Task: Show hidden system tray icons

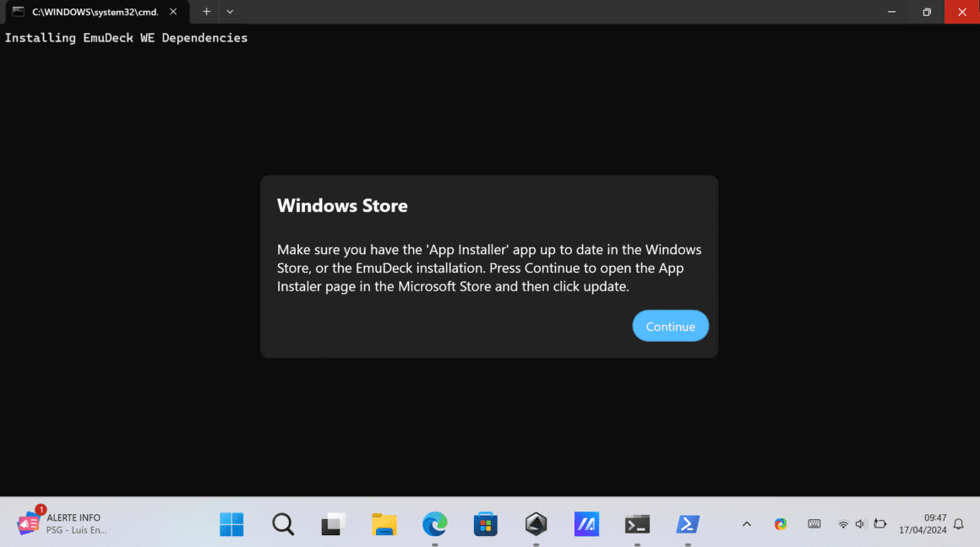Action: coord(746,524)
